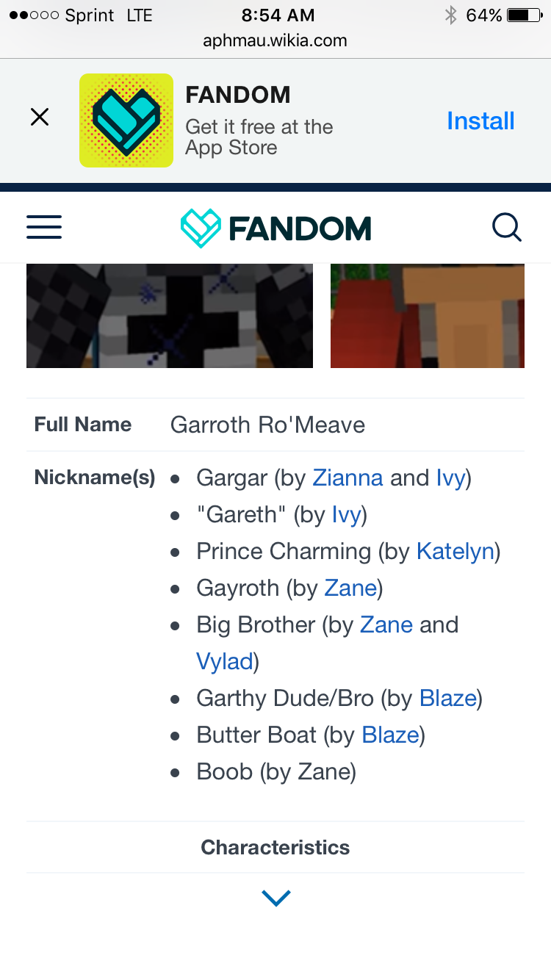The image size is (551, 980).
Task: Visit the Vylad page link
Action: pyautogui.click(x=224, y=662)
